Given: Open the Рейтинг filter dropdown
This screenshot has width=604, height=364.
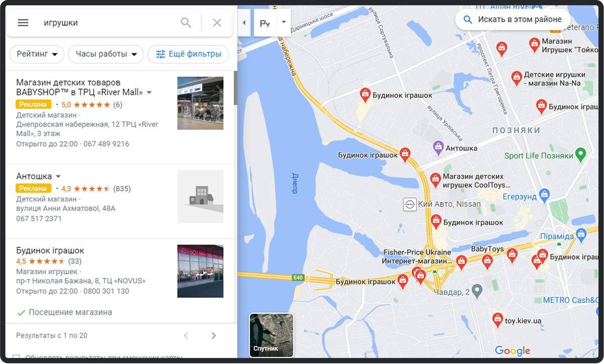Looking at the screenshot, I should [x=37, y=54].
